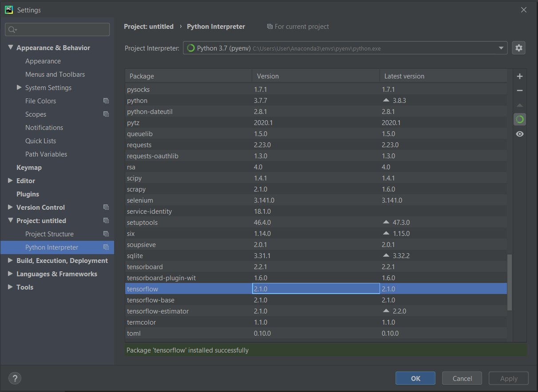
Task: Click the install package plus icon
Action: tap(520, 76)
